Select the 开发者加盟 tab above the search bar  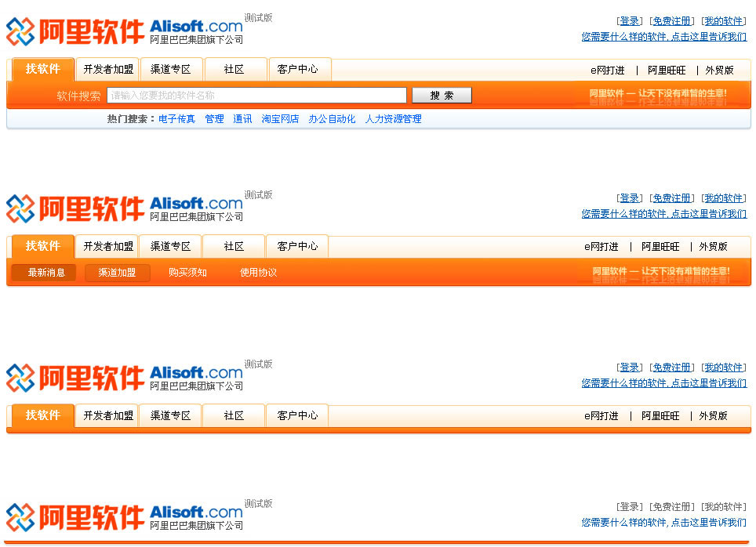point(108,70)
